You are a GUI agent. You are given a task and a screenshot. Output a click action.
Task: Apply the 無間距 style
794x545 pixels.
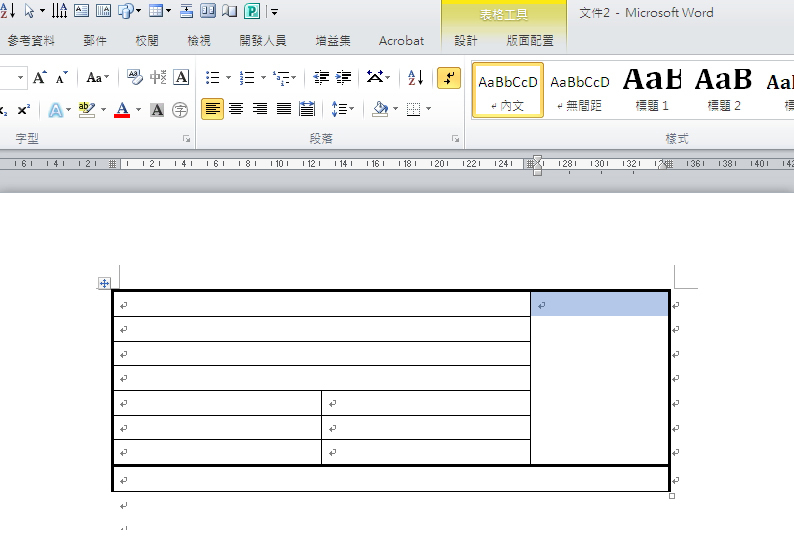580,90
